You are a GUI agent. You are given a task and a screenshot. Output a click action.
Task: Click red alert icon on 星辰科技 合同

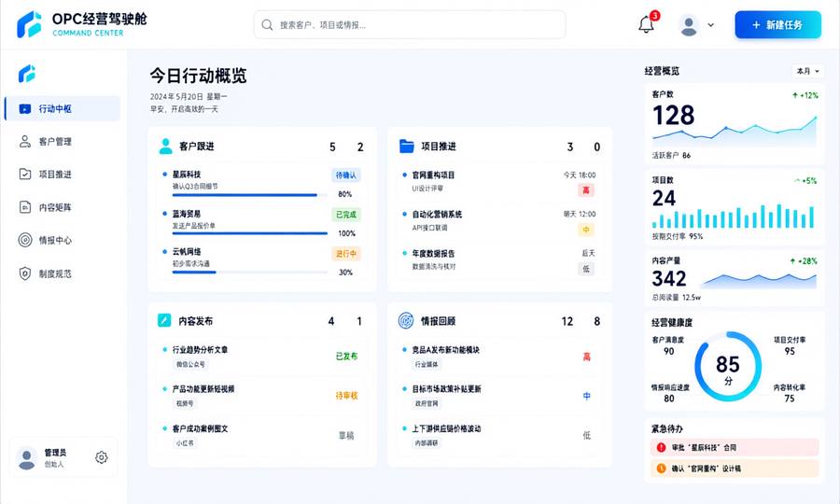click(661, 447)
